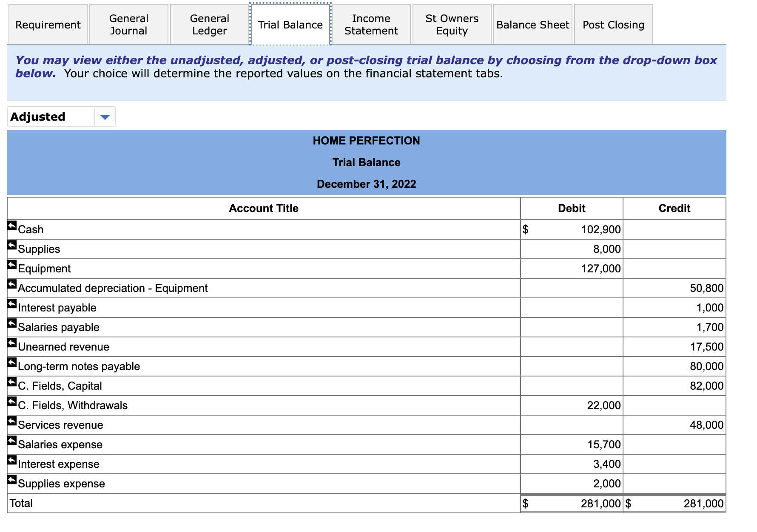Screen dimensions: 757x532
Task: Go to the General Journal tab
Action: pos(128,24)
